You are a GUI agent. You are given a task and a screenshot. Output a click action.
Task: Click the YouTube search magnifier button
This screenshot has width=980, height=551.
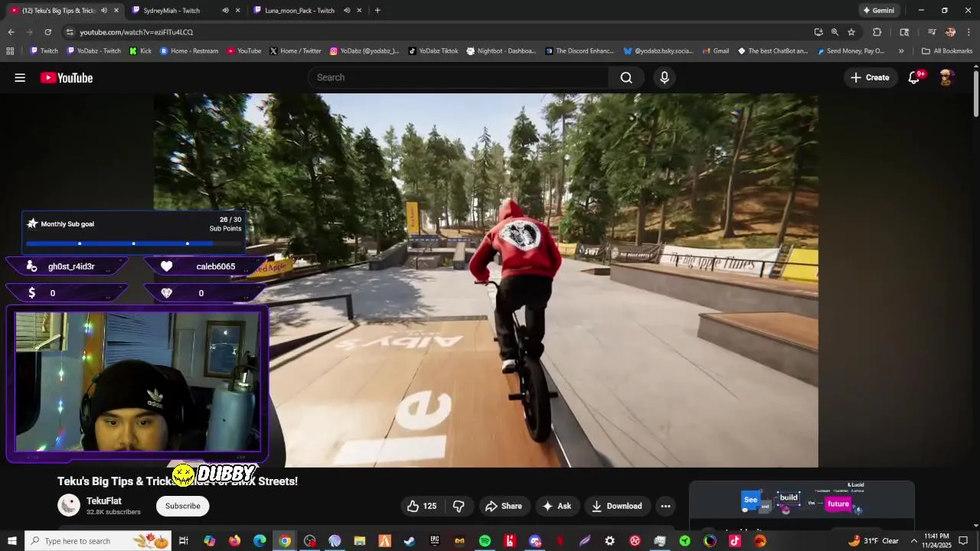[x=626, y=77]
